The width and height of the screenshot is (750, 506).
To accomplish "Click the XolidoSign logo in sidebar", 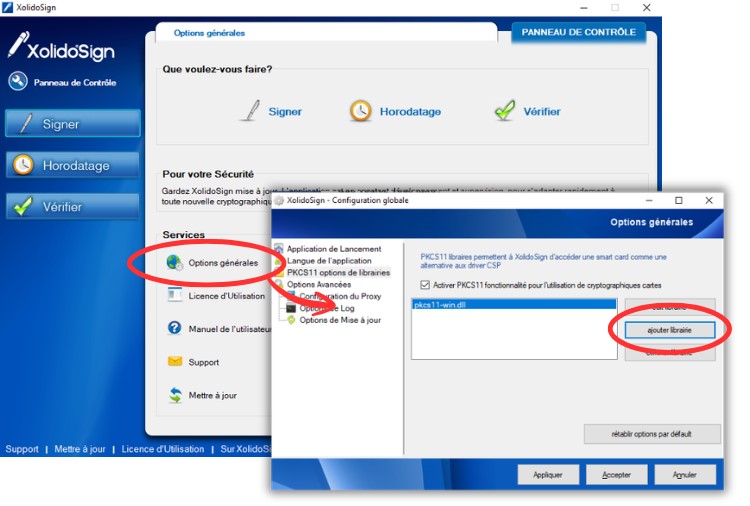I will pos(61,48).
